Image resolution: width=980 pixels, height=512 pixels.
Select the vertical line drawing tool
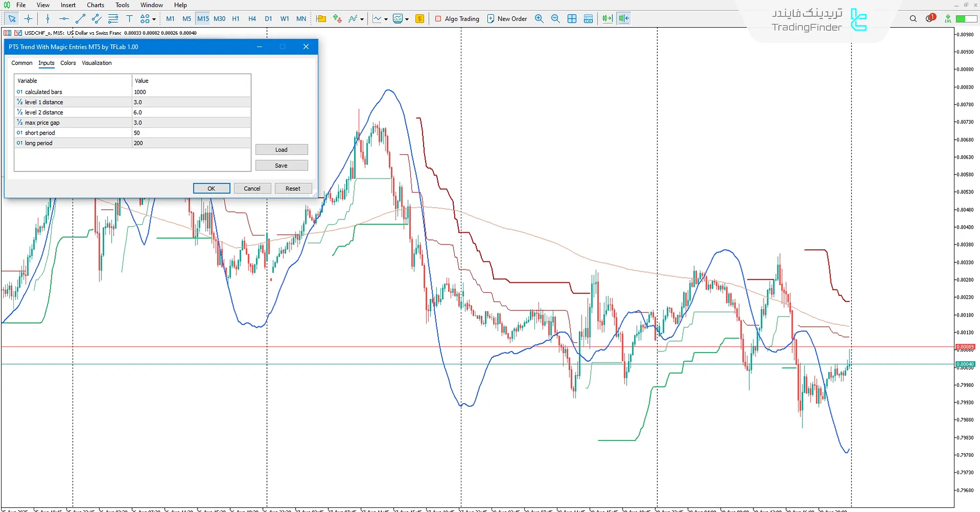[47, 19]
